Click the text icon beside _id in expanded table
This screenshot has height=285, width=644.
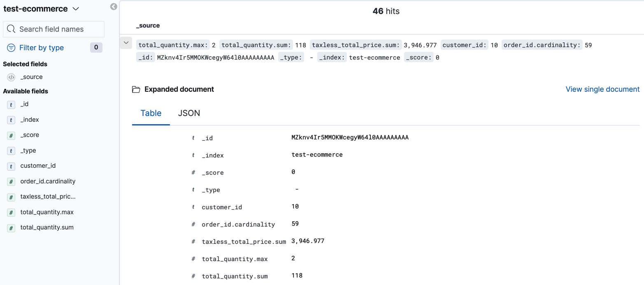coord(193,137)
